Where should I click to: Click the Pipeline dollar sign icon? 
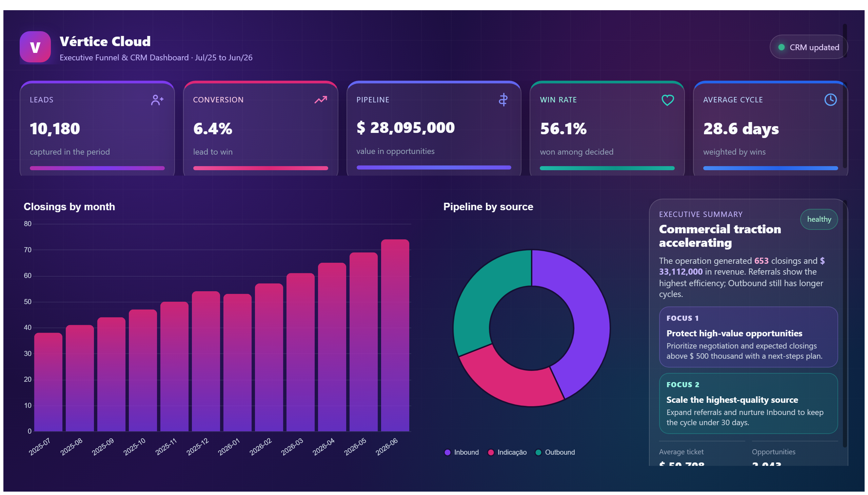pyautogui.click(x=503, y=100)
